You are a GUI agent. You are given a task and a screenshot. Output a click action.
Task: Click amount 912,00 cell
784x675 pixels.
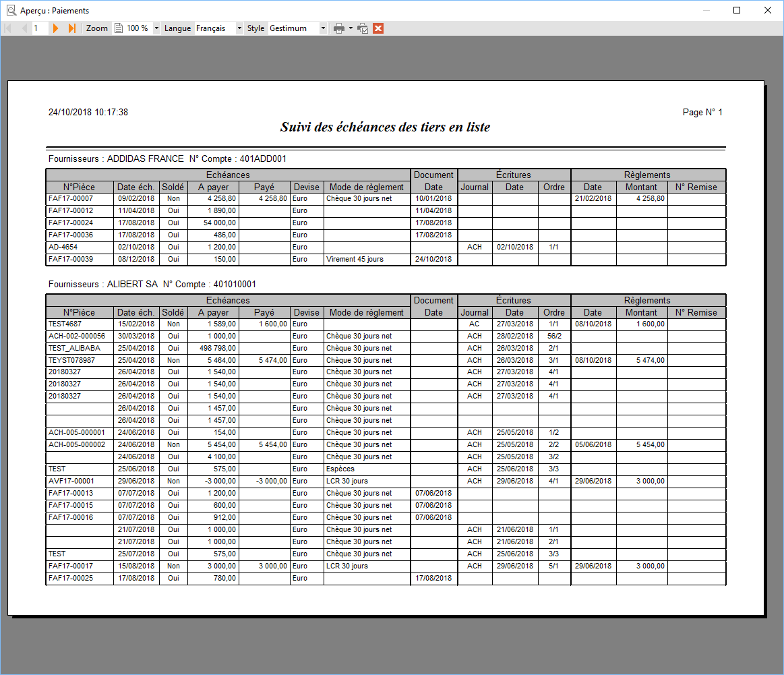pos(214,517)
